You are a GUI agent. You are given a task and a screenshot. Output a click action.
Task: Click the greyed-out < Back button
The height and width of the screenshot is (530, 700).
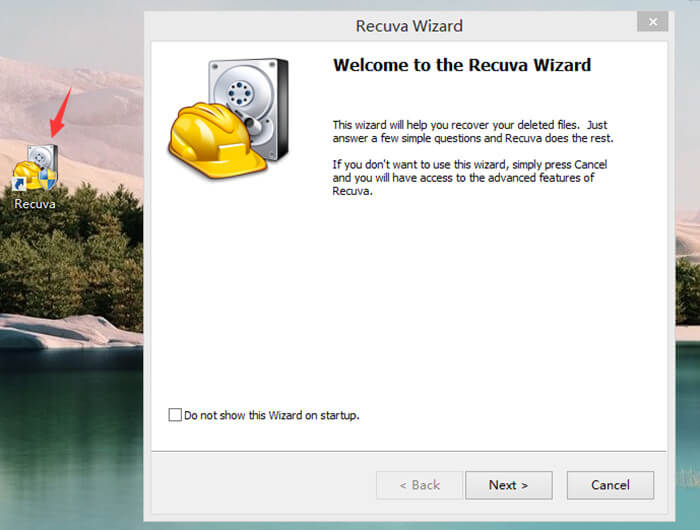(419, 485)
